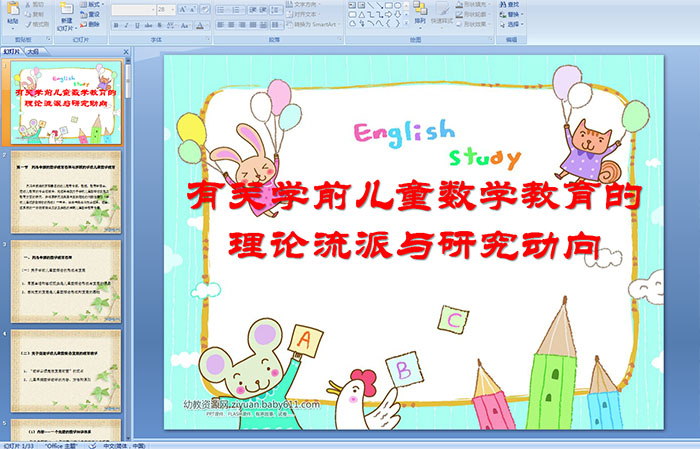700x449 pixels.
Task: Click the Clear Formatting eraser icon
Action: [x=205, y=9]
